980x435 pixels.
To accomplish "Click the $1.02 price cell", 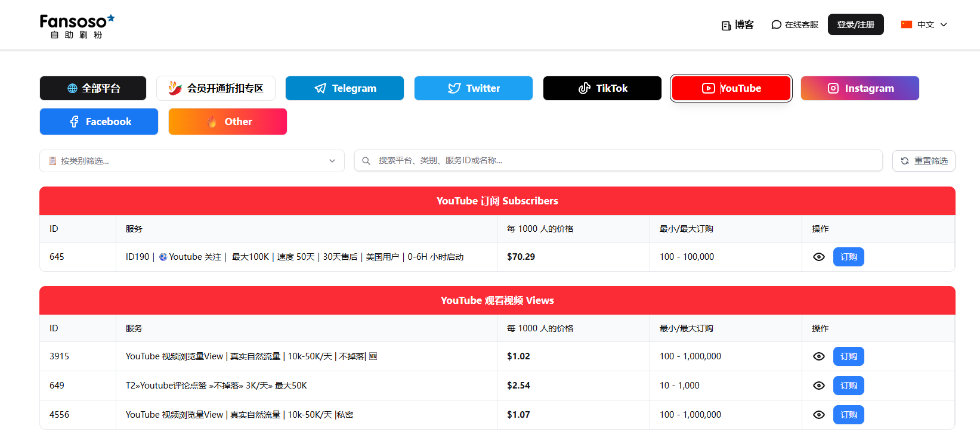I will 573,356.
